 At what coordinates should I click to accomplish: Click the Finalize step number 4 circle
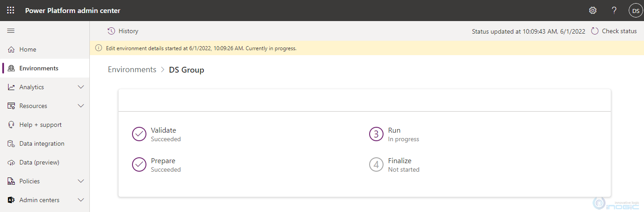(x=376, y=164)
